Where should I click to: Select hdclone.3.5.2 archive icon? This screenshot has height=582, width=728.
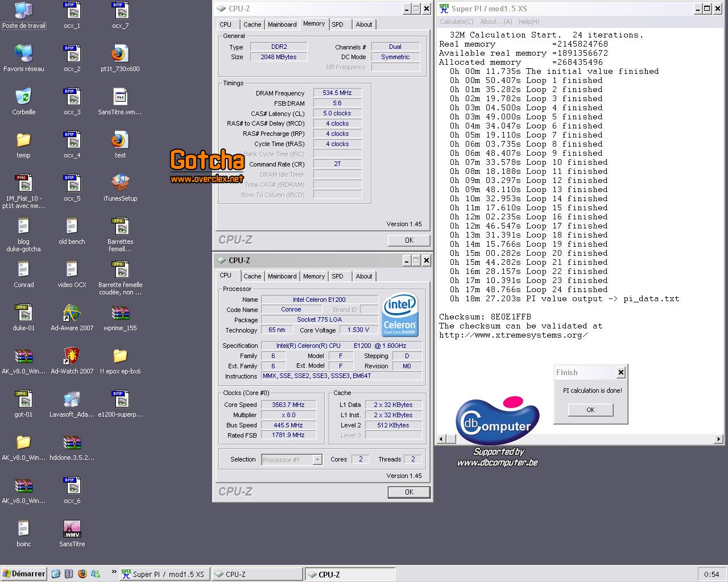point(72,447)
